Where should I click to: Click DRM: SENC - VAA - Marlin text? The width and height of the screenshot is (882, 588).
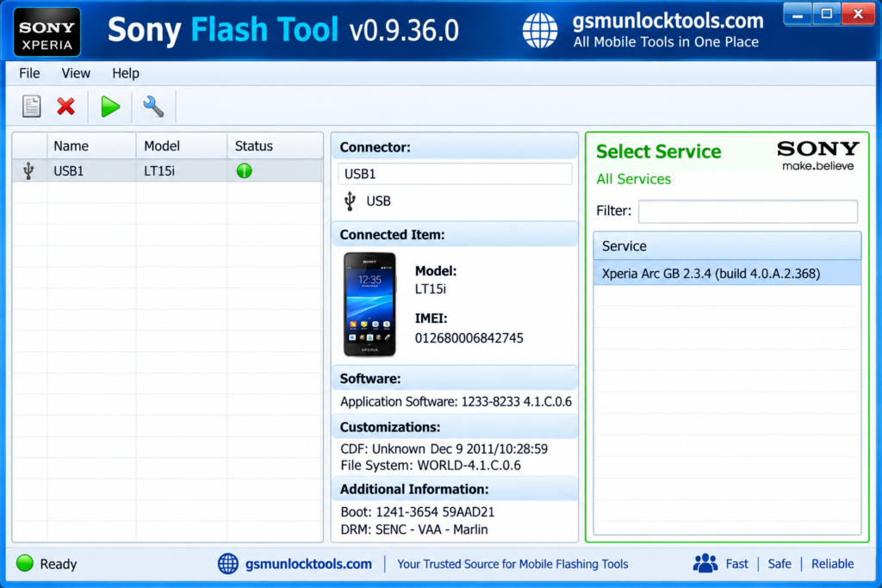point(414,529)
